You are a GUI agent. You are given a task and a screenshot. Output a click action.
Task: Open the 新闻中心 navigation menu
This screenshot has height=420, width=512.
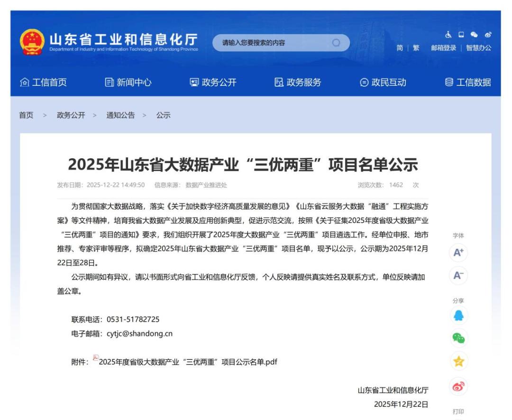click(128, 82)
